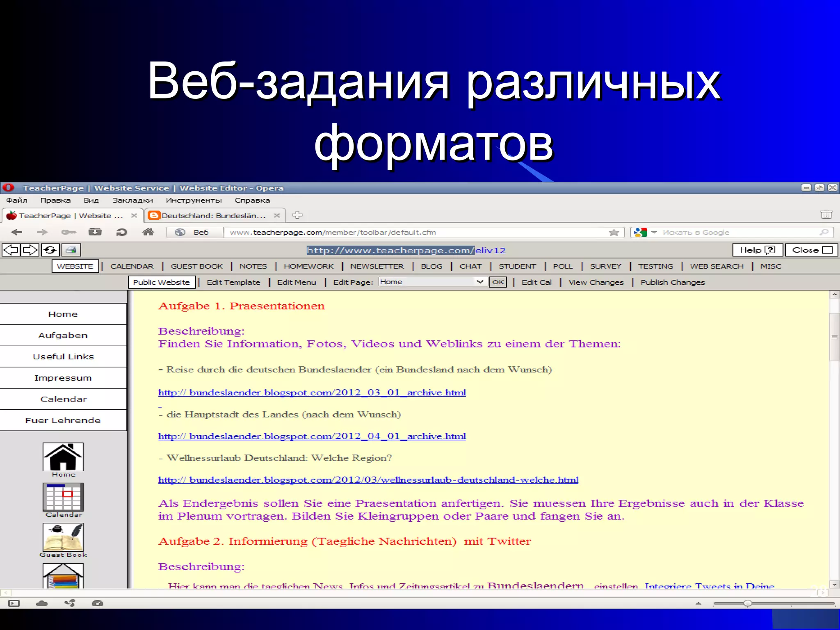
Task: Open the TESTING section
Action: pos(655,266)
